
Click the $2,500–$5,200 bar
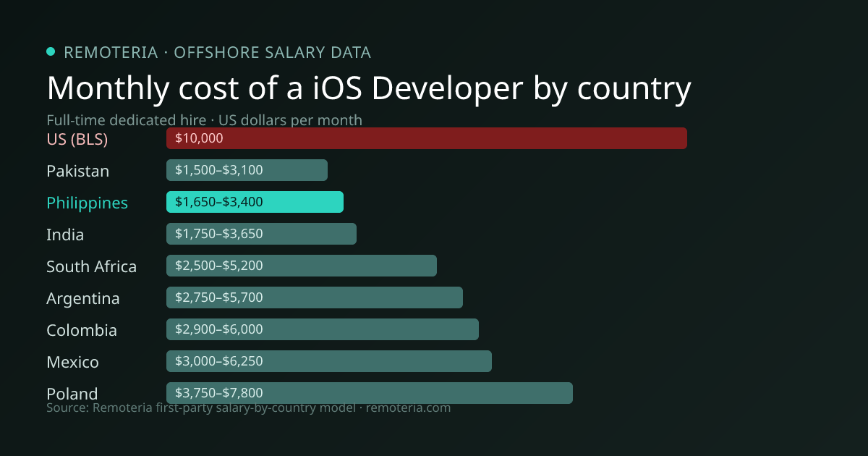click(302, 266)
